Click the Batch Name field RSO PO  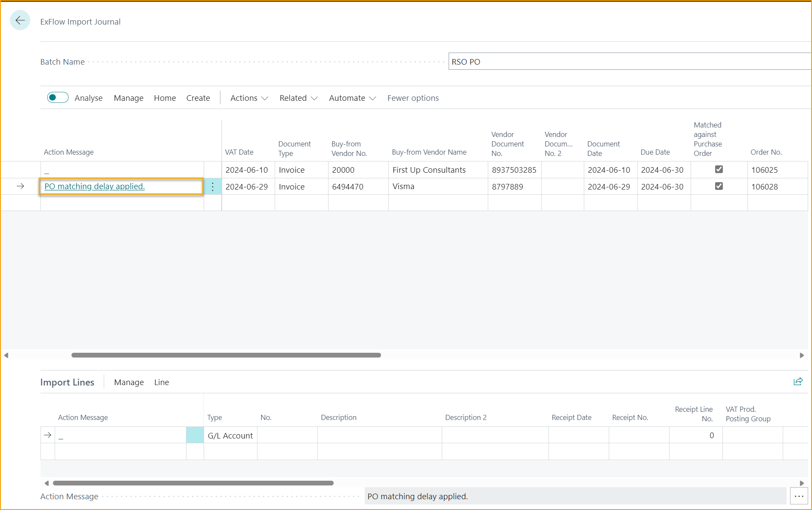[629, 62]
